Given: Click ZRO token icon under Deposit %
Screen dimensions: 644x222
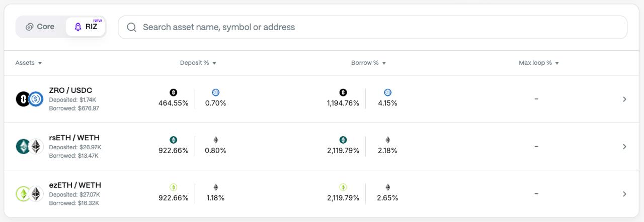Looking at the screenshot, I should click(x=174, y=92).
